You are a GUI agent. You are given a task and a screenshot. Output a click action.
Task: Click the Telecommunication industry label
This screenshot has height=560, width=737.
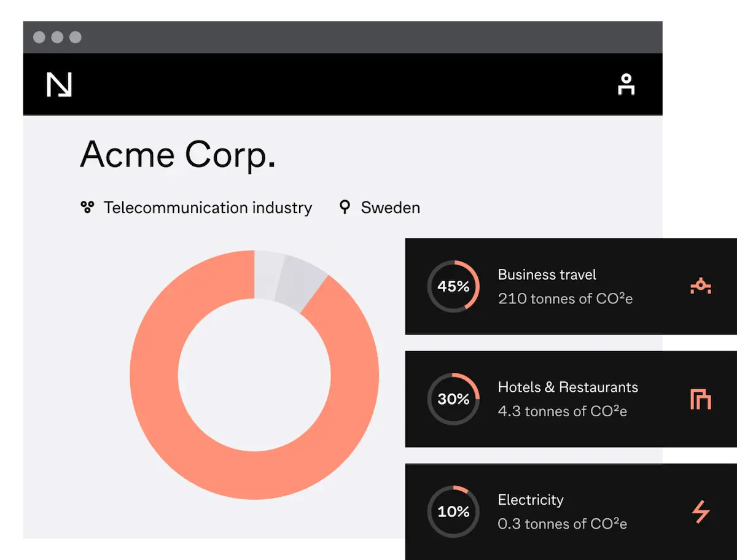point(208,208)
